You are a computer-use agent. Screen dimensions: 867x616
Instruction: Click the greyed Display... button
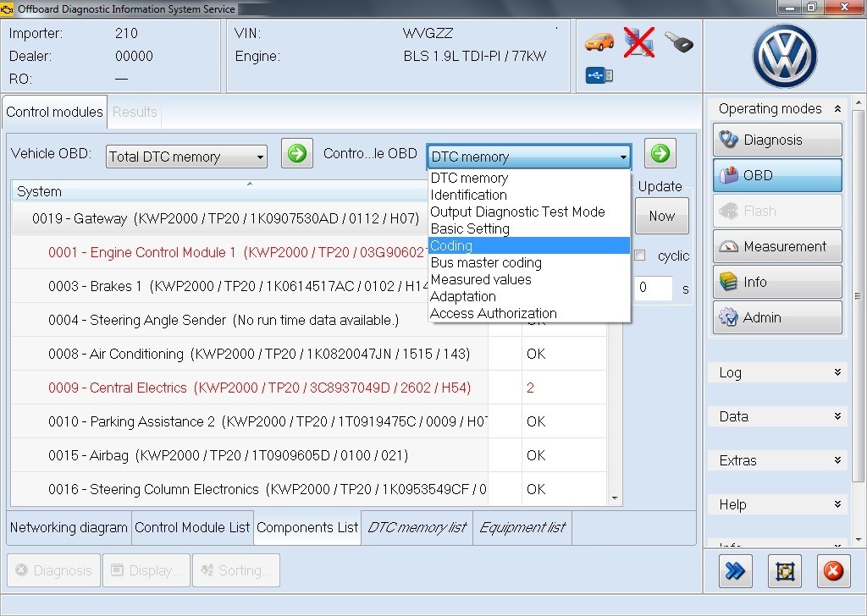(x=146, y=570)
